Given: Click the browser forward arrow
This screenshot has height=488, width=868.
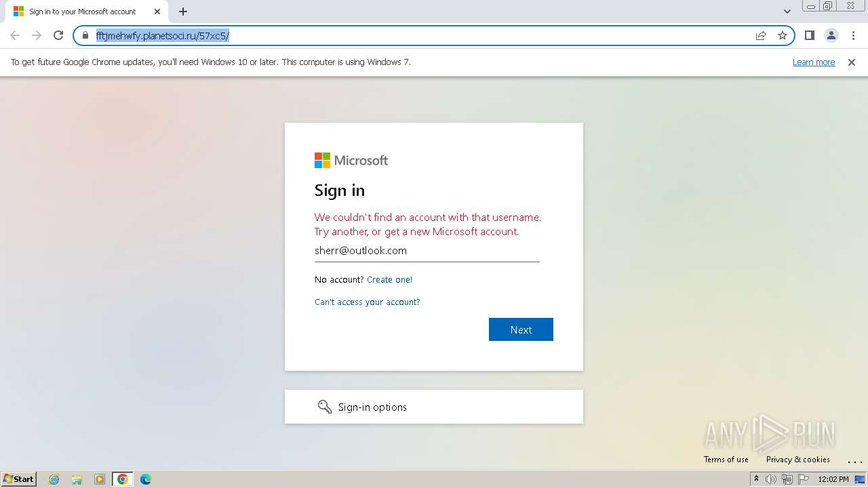Looking at the screenshot, I should pyautogui.click(x=37, y=35).
